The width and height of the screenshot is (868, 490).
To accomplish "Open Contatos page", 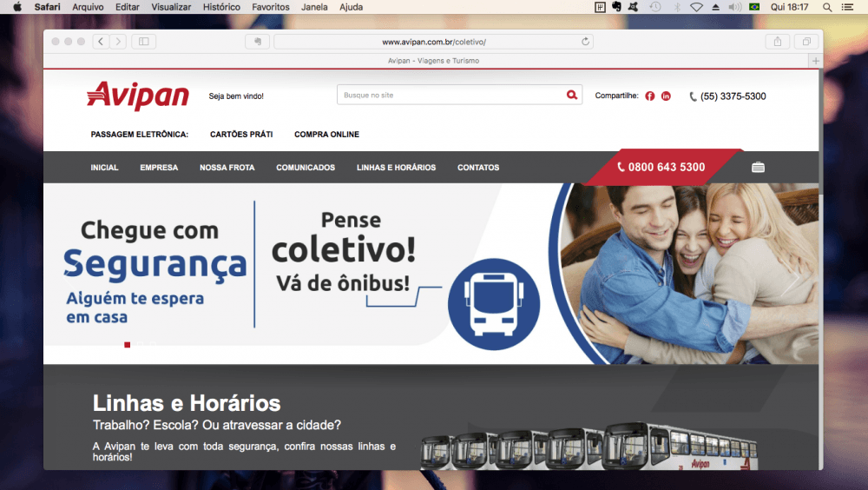I will (x=478, y=168).
